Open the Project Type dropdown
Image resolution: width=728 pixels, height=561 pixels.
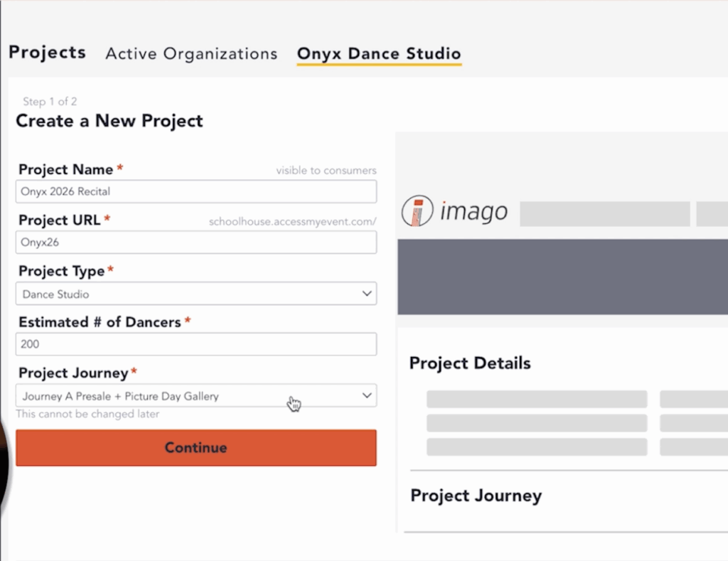(196, 293)
